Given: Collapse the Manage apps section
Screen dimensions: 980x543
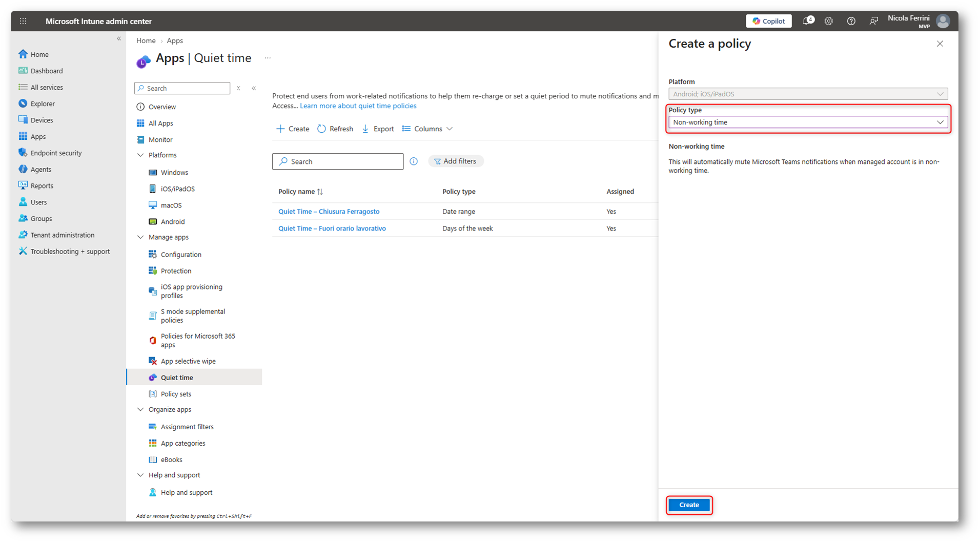Looking at the screenshot, I should (x=140, y=237).
